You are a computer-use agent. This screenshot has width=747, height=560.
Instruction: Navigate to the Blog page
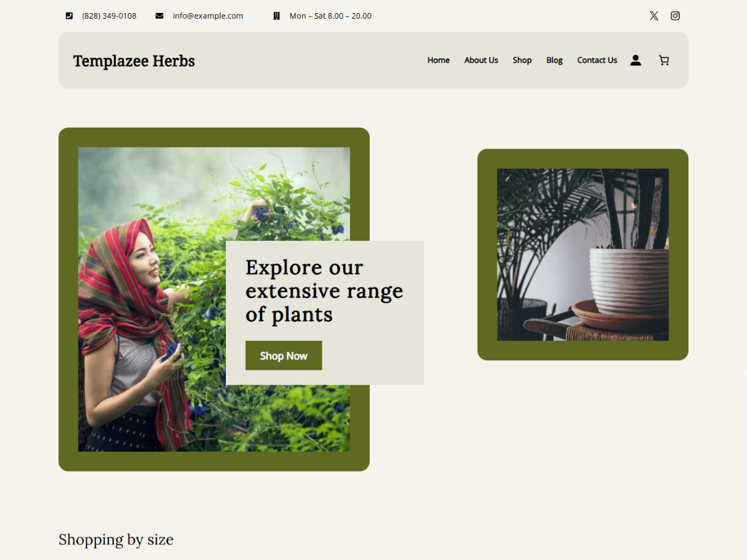(555, 60)
